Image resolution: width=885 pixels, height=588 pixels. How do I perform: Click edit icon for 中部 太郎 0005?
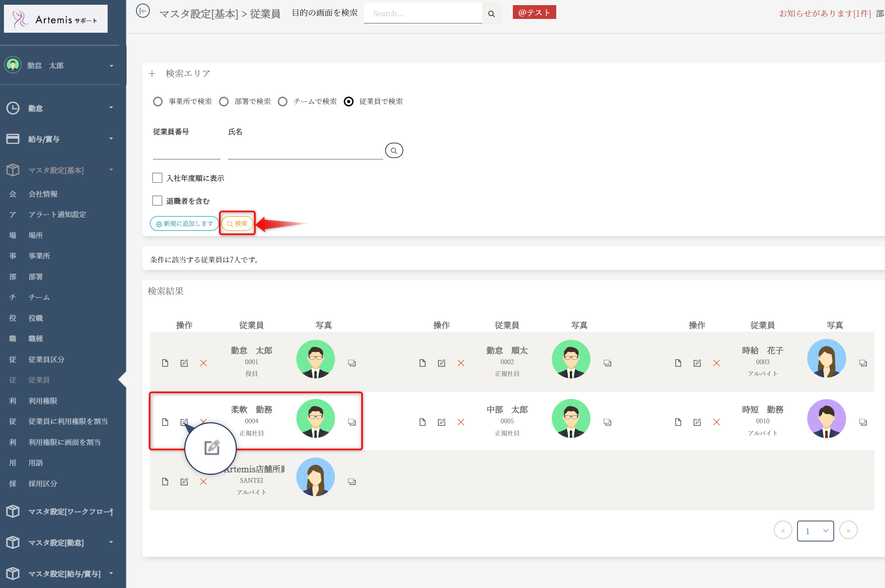pos(442,422)
